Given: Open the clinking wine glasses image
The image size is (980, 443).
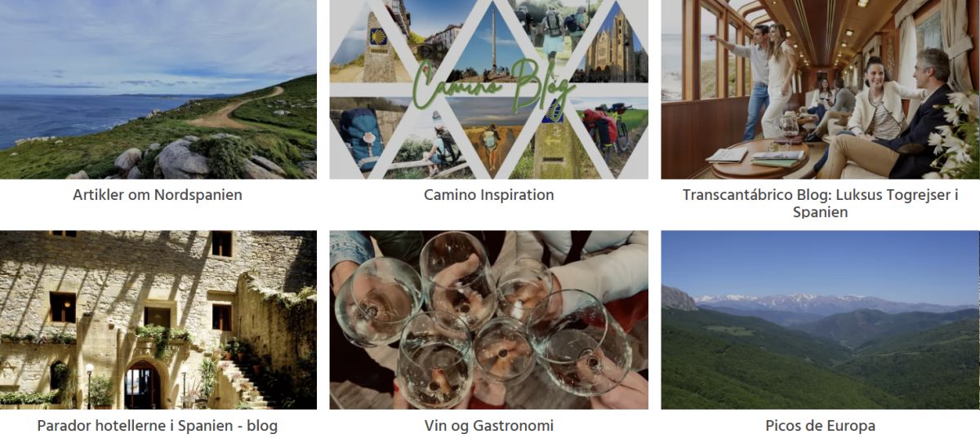Looking at the screenshot, I should tap(488, 320).
